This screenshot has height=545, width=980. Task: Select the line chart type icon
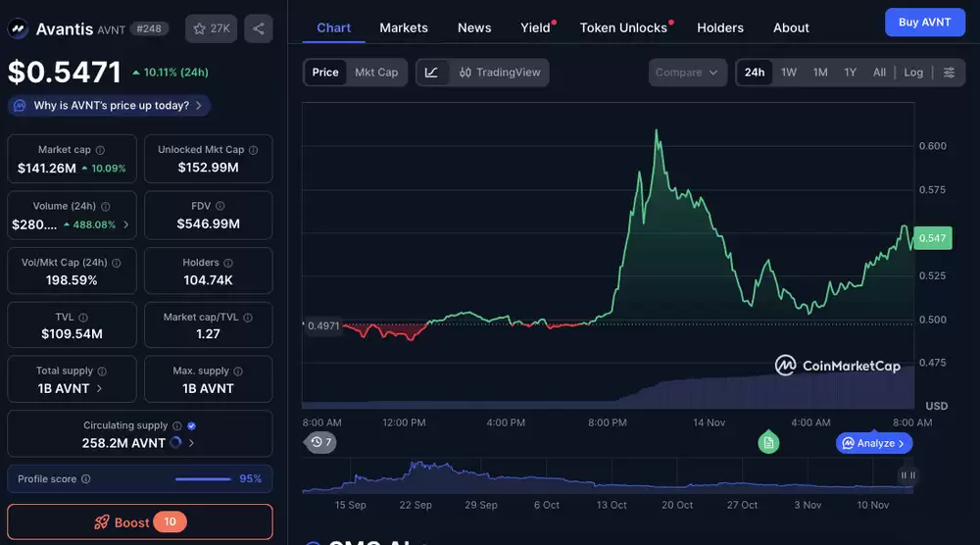click(x=431, y=73)
